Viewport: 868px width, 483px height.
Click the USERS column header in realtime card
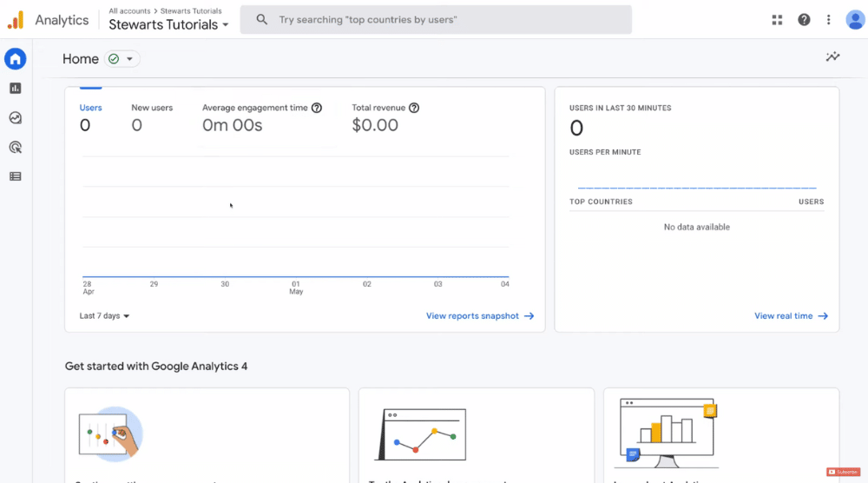[811, 202]
